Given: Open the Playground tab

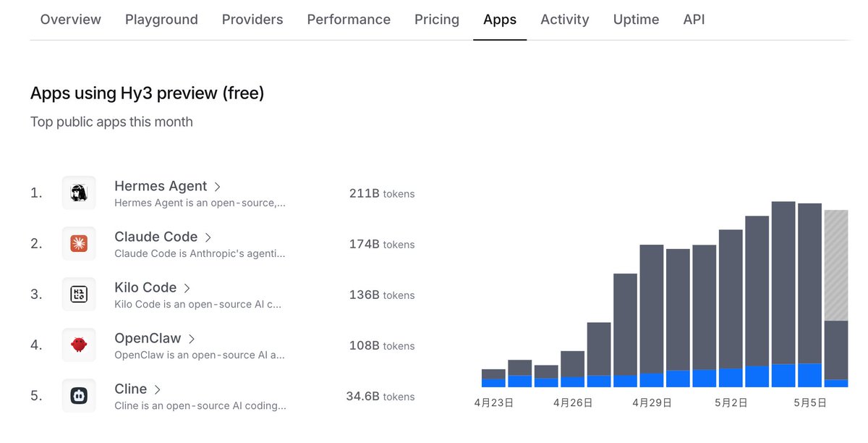Looking at the screenshot, I should [x=161, y=20].
